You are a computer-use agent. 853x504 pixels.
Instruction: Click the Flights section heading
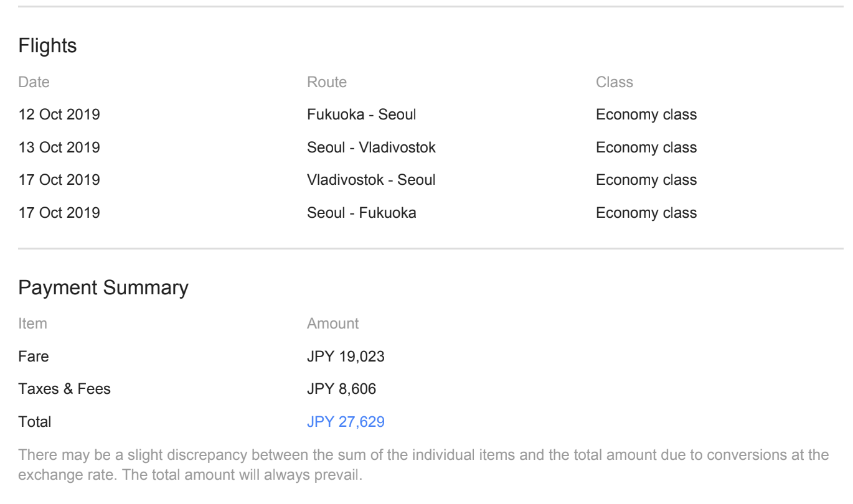(x=47, y=45)
